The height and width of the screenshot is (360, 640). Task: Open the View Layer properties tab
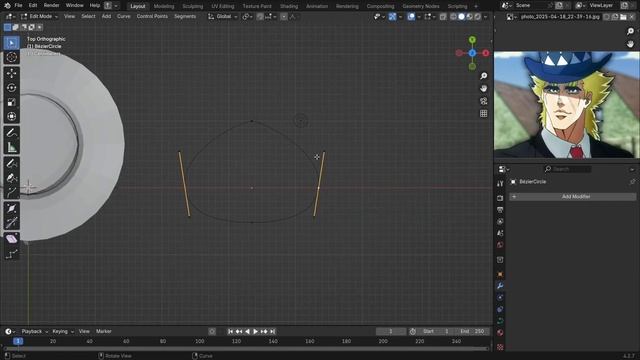(500, 222)
